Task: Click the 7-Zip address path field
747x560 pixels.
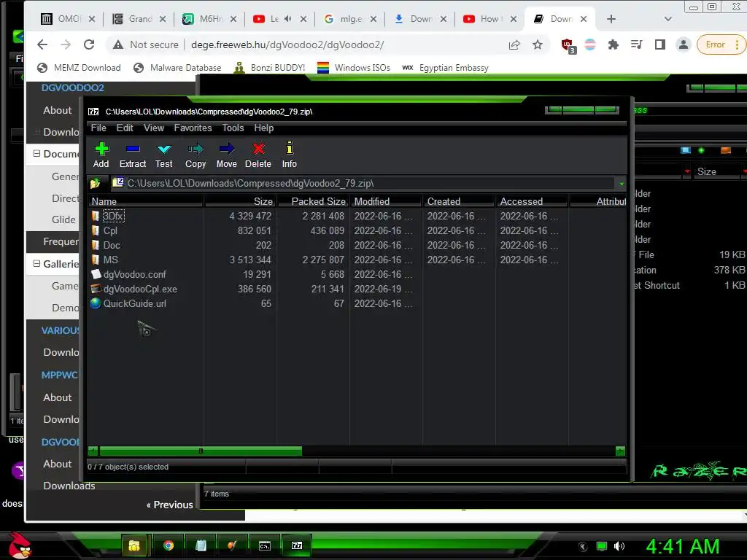Action: tap(365, 183)
